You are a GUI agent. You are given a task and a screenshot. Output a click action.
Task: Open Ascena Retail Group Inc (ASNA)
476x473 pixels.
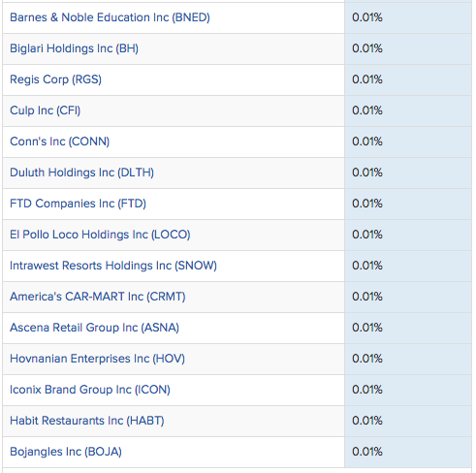pos(94,328)
